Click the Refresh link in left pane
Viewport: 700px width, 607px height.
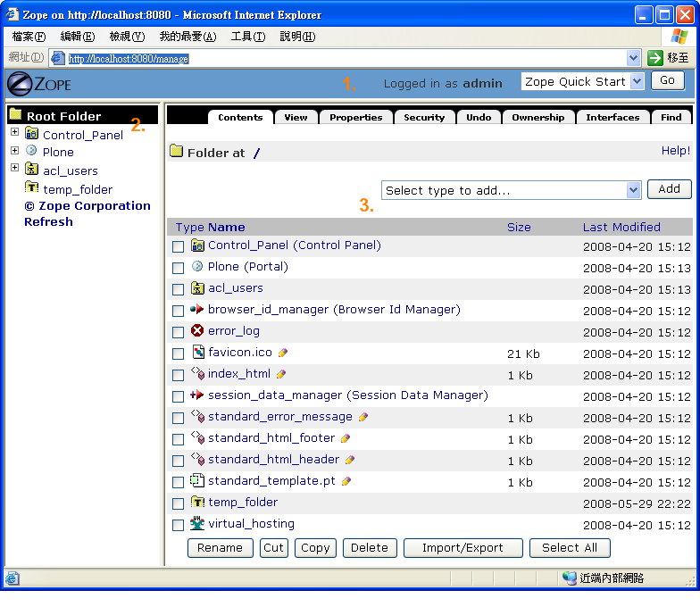48,221
